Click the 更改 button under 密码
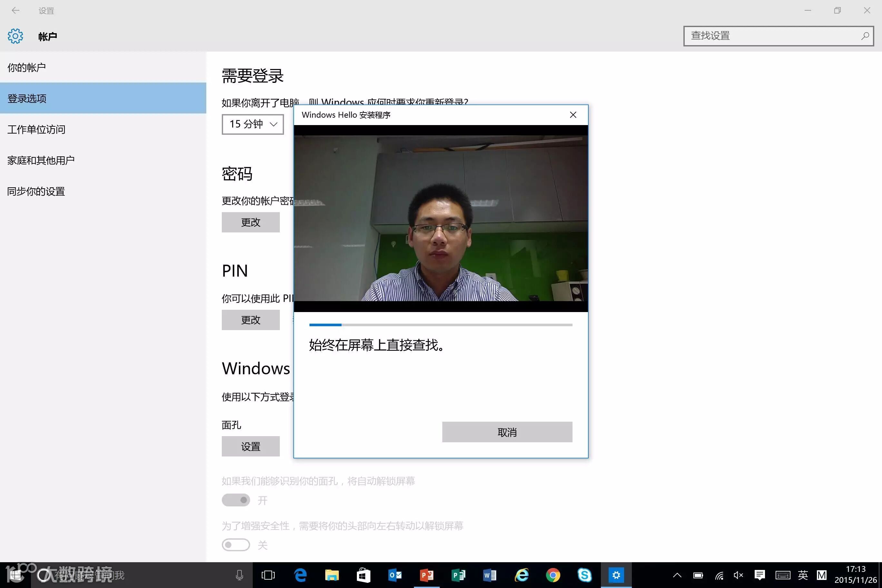882x588 pixels. (250, 222)
